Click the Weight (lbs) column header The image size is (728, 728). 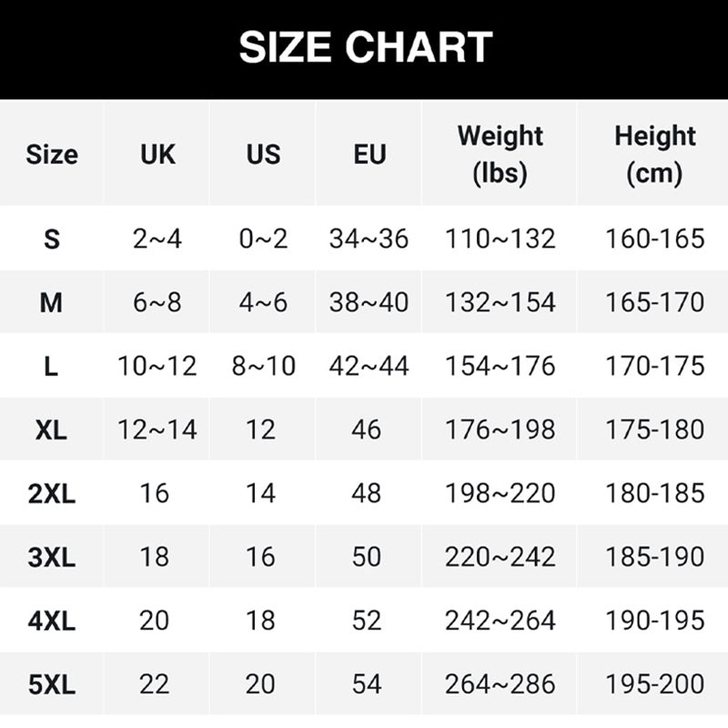pyautogui.click(x=500, y=154)
